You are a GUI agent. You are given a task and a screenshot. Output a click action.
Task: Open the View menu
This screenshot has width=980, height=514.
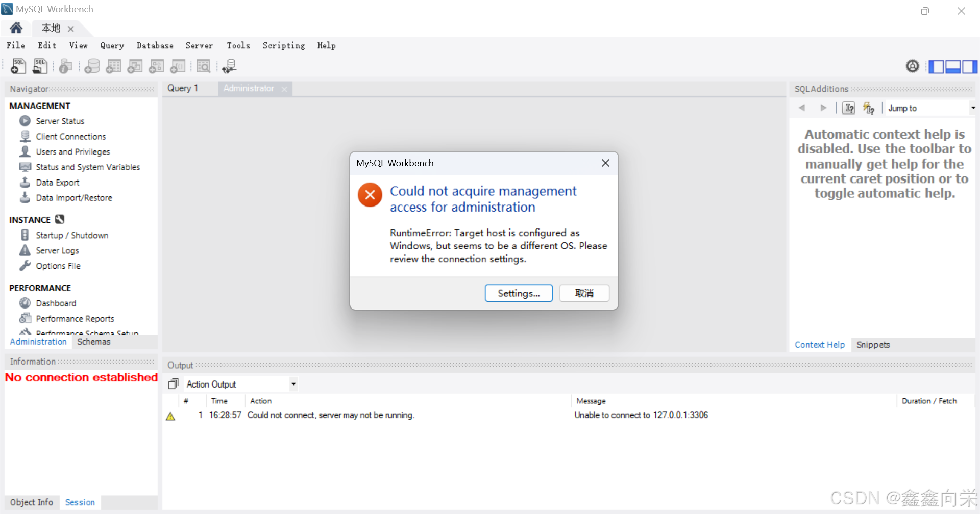tap(79, 45)
